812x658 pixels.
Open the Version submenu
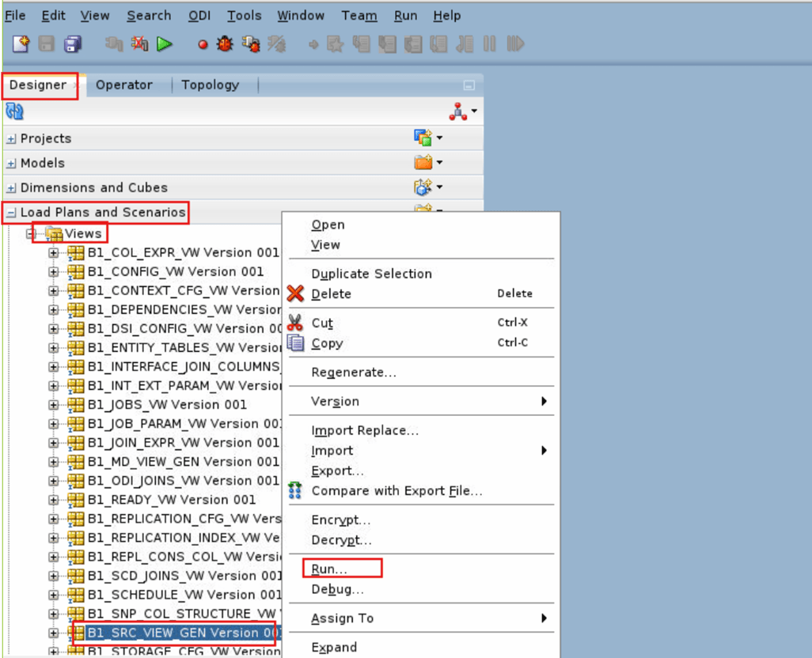click(422, 402)
